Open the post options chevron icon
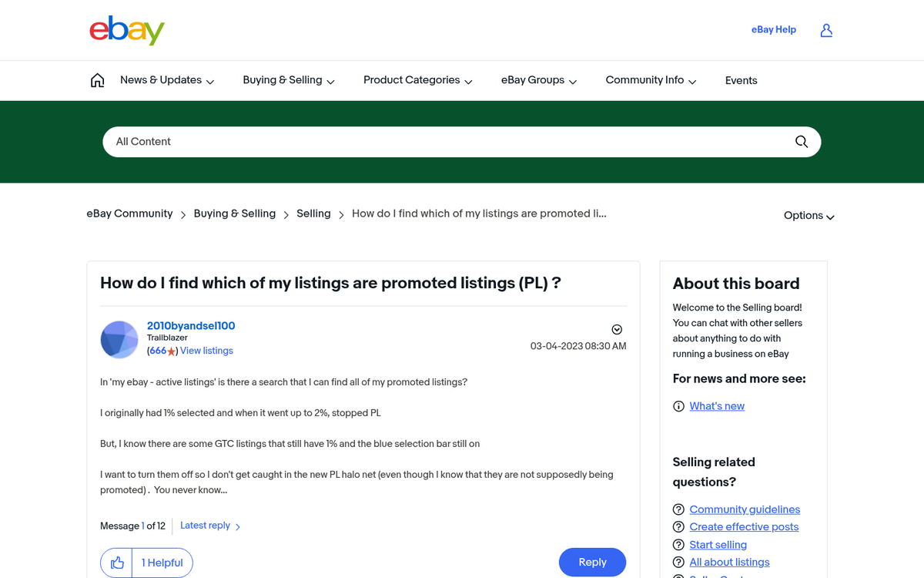 tap(617, 329)
